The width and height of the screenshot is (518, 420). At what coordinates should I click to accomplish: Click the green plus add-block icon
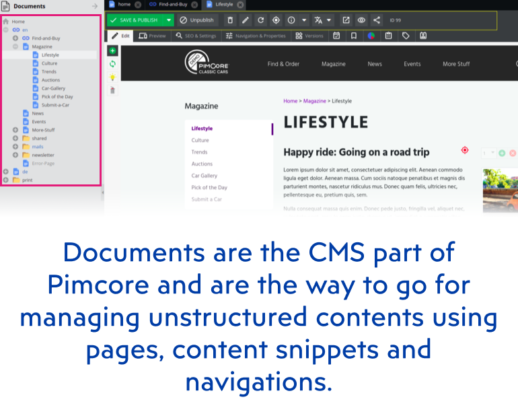point(112,50)
